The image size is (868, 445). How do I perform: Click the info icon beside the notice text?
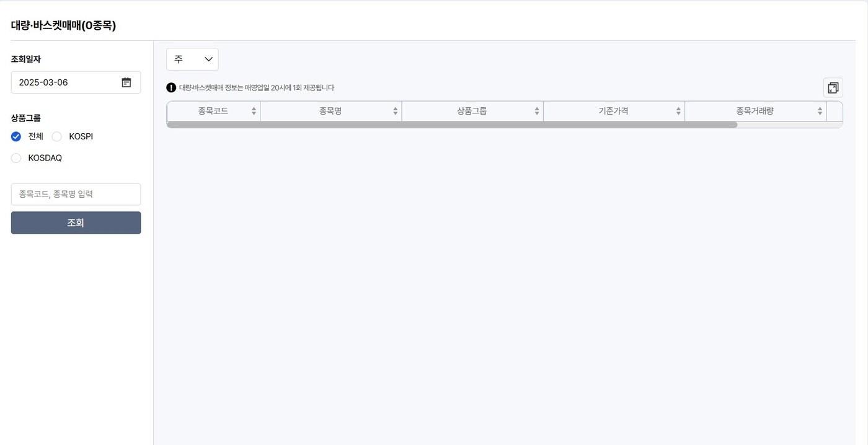(x=169, y=87)
